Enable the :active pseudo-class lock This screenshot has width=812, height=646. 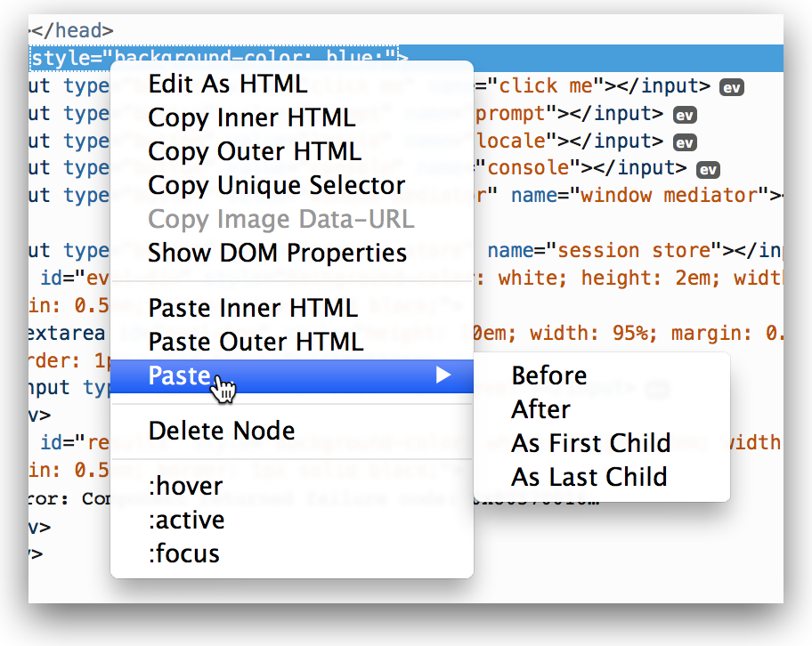pyautogui.click(x=187, y=520)
